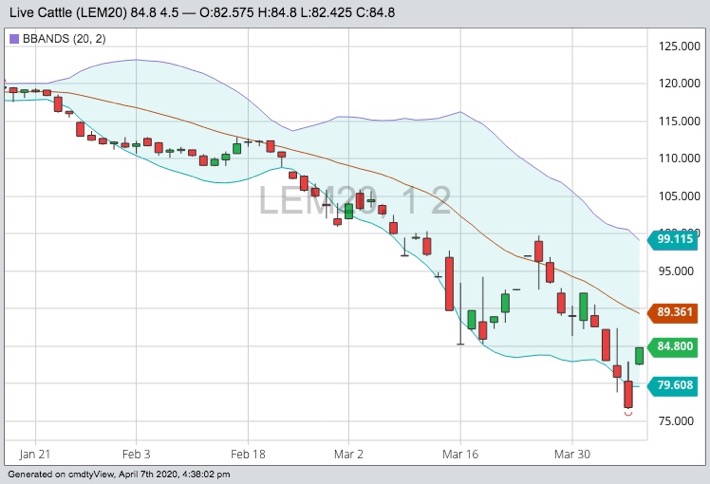
Task: Click the purple BBANDS legend color swatch
Action: coord(14,39)
